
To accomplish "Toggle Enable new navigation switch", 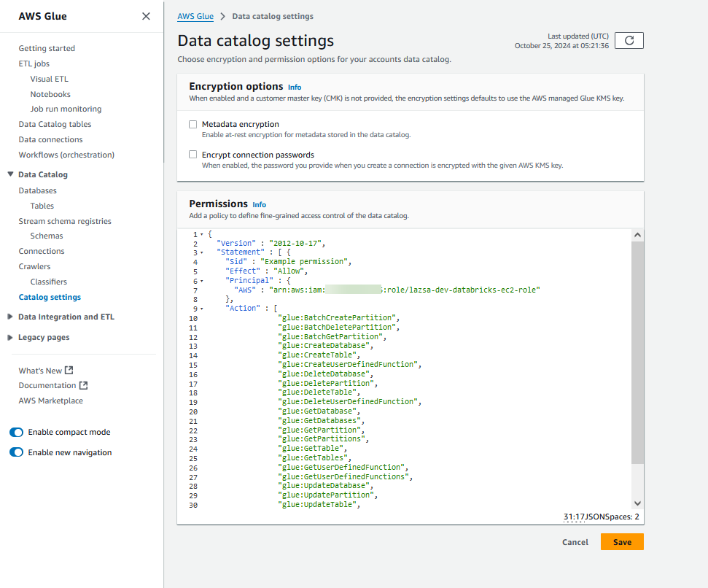I will (x=16, y=452).
